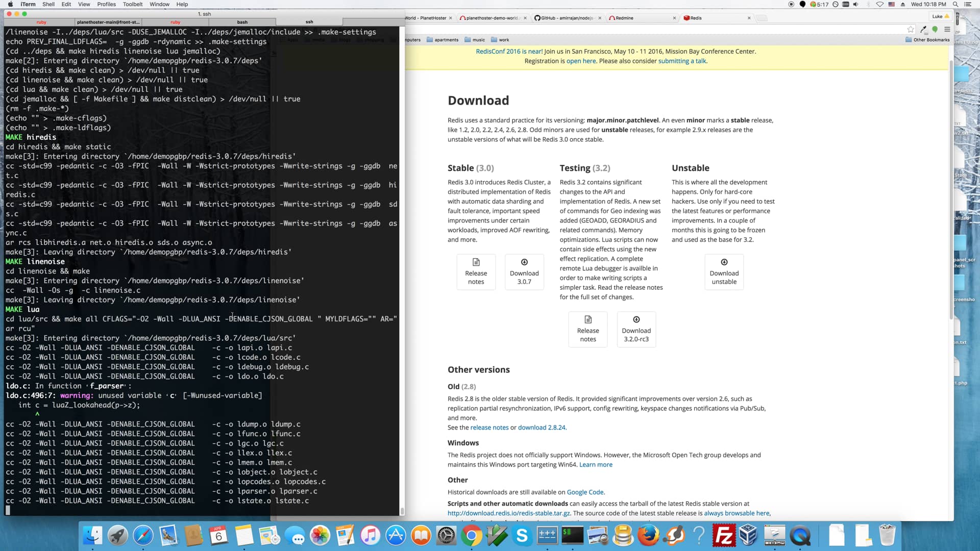Open Testing 3.2 Release notes

point(588,329)
